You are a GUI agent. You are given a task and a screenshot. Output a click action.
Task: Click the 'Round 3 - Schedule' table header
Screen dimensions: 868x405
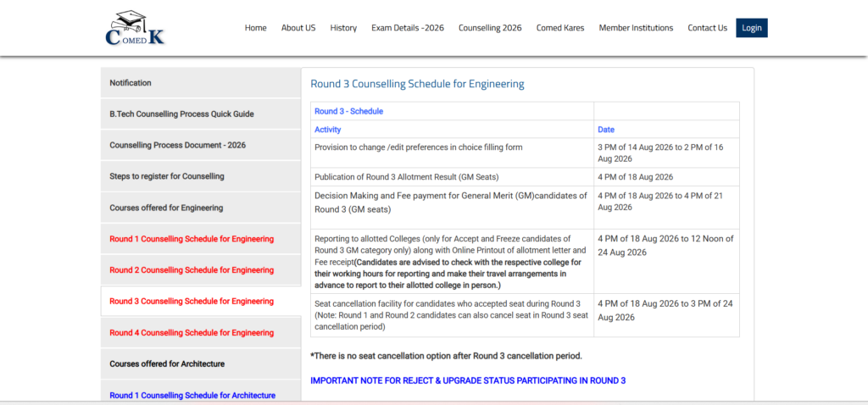pos(453,111)
